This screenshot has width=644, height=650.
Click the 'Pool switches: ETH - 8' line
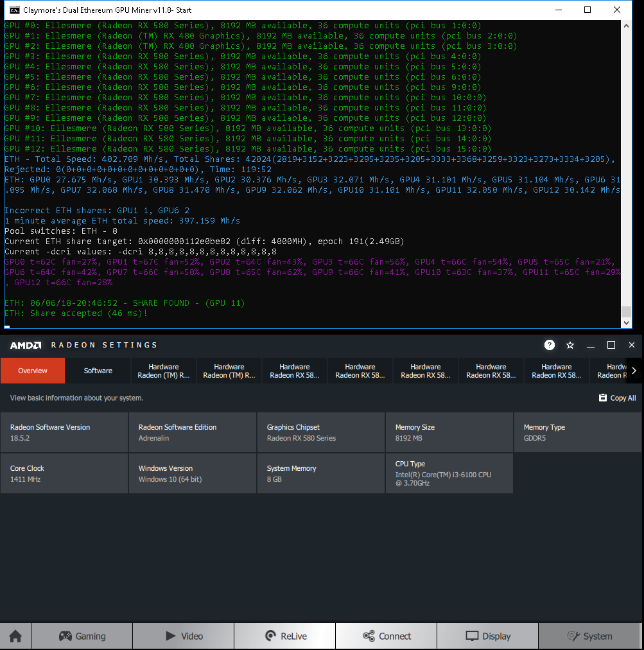pos(61,231)
